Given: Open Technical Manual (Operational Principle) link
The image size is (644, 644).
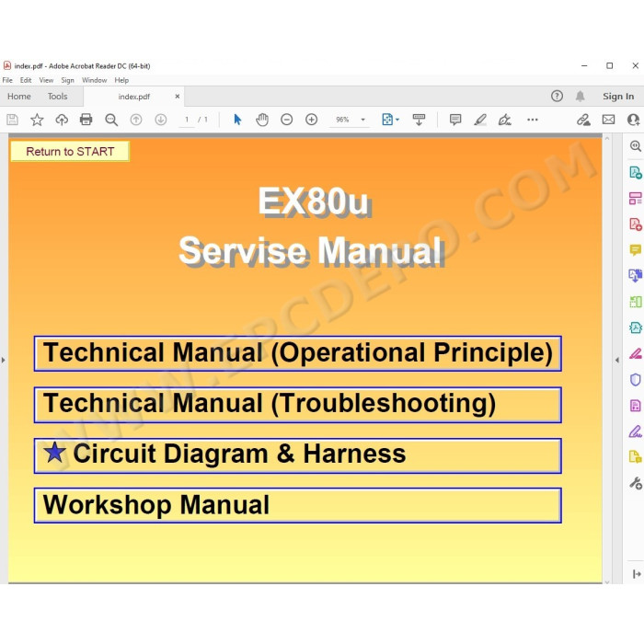Looking at the screenshot, I should (x=298, y=353).
